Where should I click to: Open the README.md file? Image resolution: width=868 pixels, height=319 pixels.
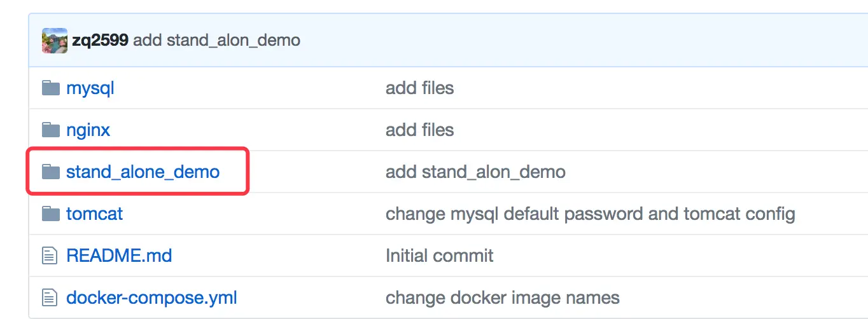(119, 255)
